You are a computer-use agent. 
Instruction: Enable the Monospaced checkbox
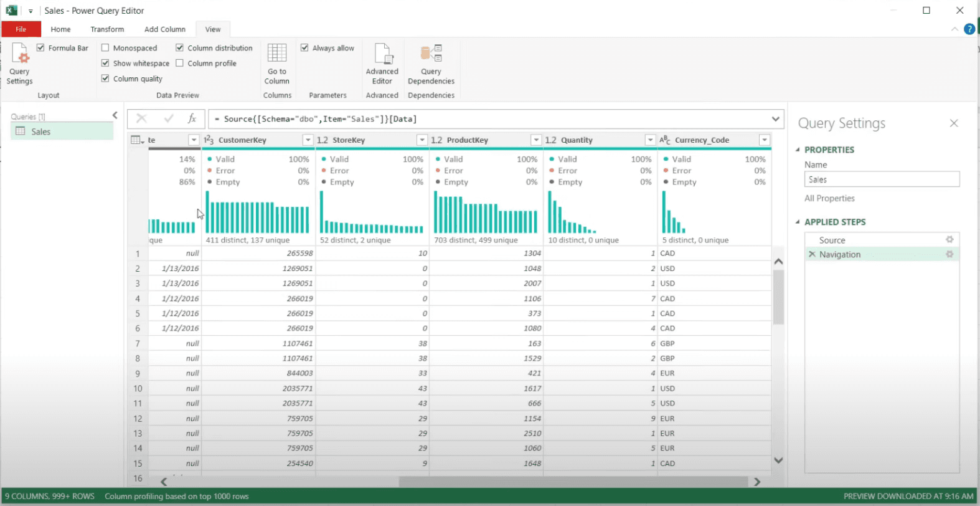pos(105,47)
